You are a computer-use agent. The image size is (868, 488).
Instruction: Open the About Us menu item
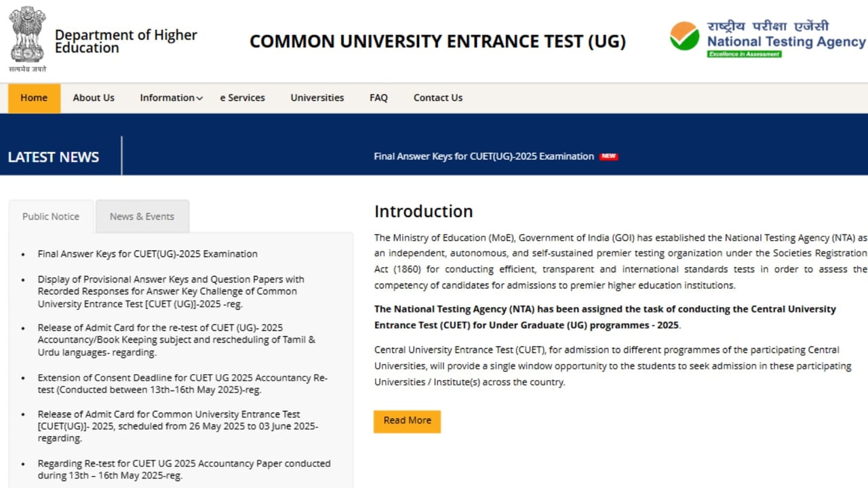click(x=94, y=98)
